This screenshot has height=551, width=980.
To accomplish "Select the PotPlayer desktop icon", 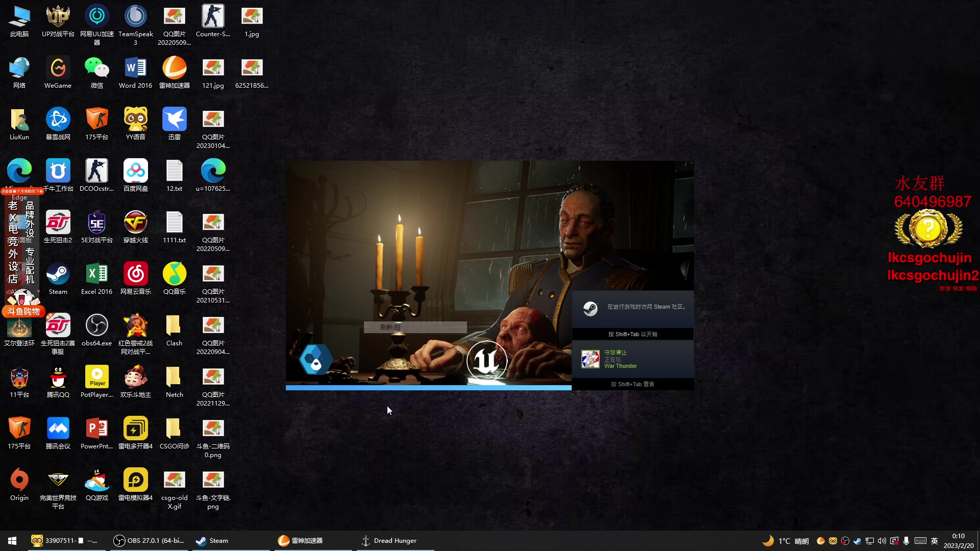I will click(x=97, y=382).
